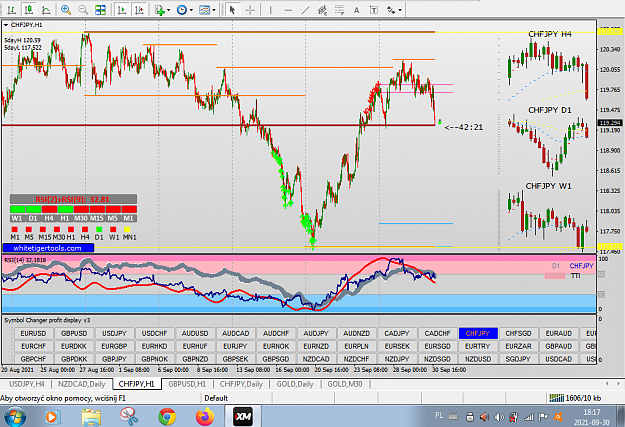This screenshot has height=427, width=625.
Task: Expand the CHFJPY,H1 chart title triangle
Action: [x=6, y=25]
